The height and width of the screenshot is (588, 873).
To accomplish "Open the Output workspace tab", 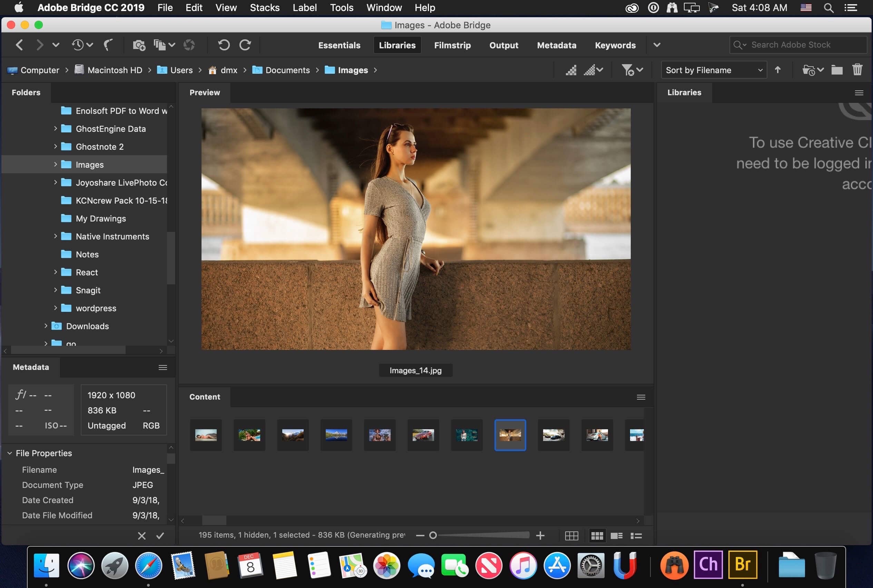I will (x=504, y=45).
